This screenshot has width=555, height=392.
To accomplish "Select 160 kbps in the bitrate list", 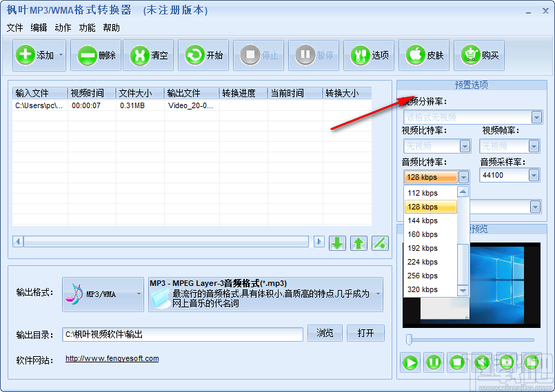I will click(x=431, y=234).
